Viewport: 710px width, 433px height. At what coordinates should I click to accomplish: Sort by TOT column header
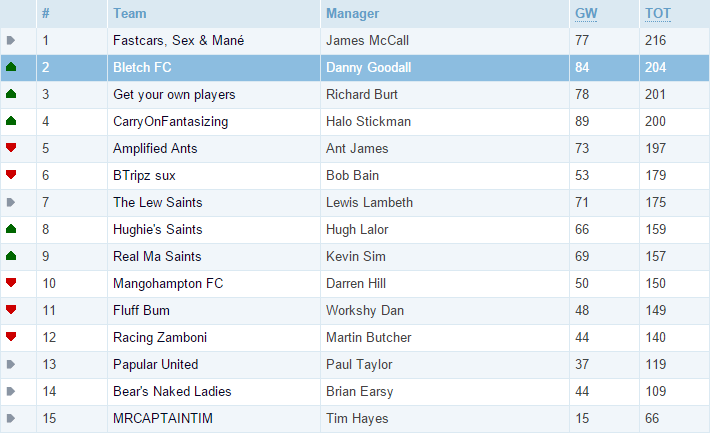coord(657,14)
